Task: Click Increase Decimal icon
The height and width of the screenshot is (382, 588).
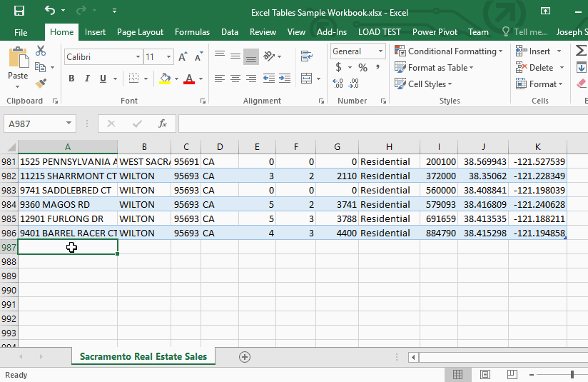Action: point(338,84)
